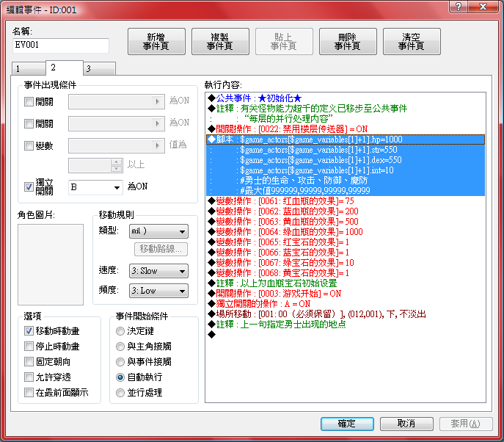
Task: Click the 角色圖片 graphic box
Action: click(51, 264)
